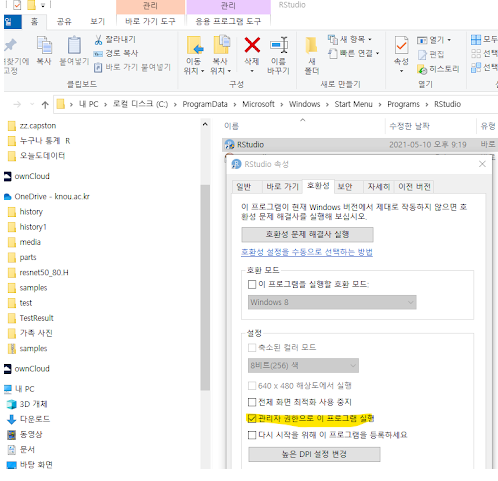Click the red Delete (삭제) X icon
This screenshot has height=481, width=498.
click(252, 45)
